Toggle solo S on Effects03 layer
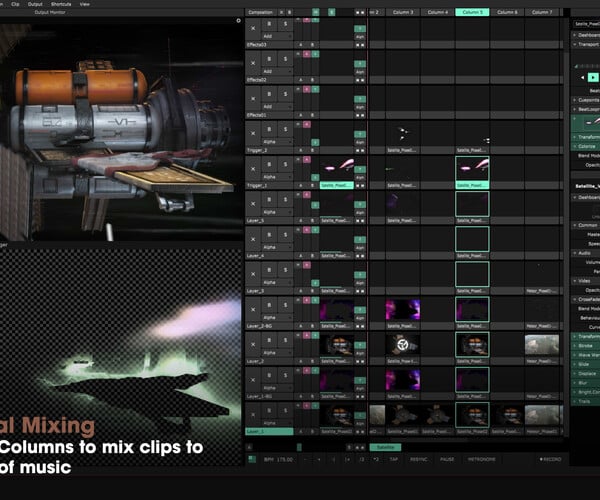The height and width of the screenshot is (500, 600). [x=285, y=24]
